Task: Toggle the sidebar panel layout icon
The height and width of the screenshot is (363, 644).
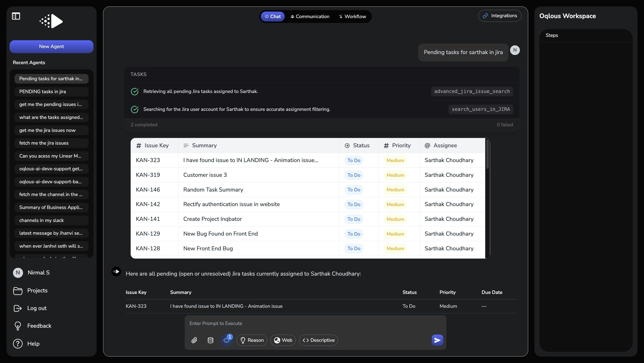Action: pos(16,16)
